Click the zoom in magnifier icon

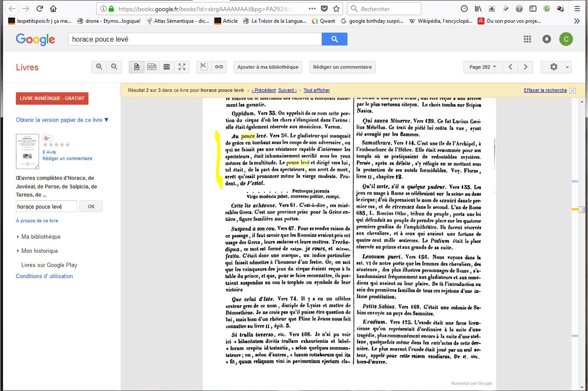(99, 67)
